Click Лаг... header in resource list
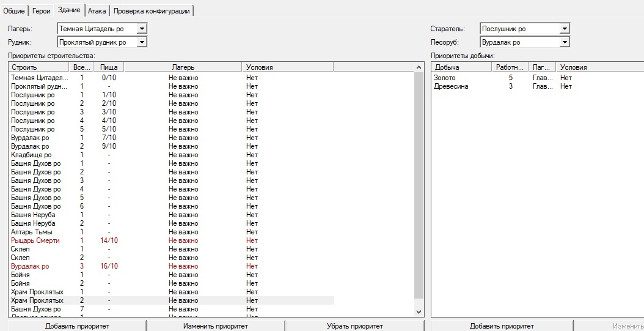This screenshot has height=331, width=644. (542, 67)
